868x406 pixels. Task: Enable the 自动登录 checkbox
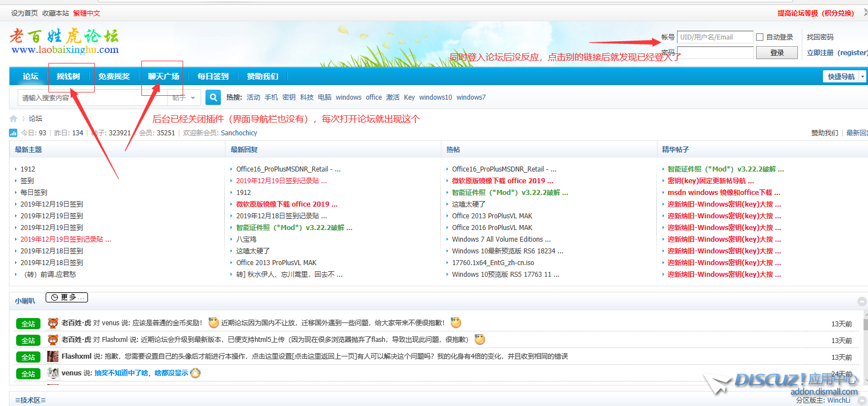tap(759, 37)
